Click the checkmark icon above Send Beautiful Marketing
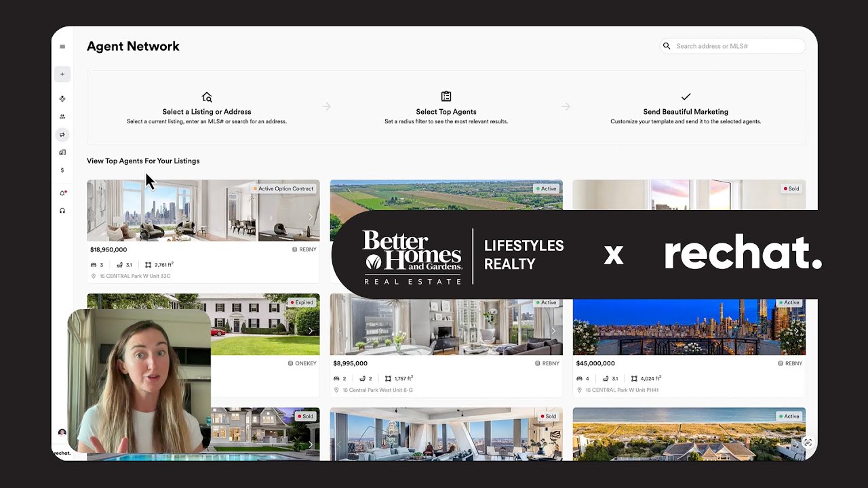Screen dimensions: 868x488 tap(686, 97)
